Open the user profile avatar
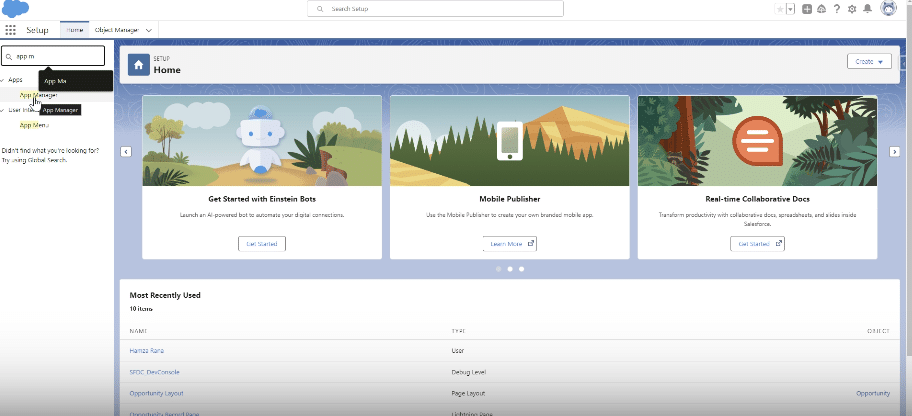This screenshot has width=912, height=416. click(888, 8)
